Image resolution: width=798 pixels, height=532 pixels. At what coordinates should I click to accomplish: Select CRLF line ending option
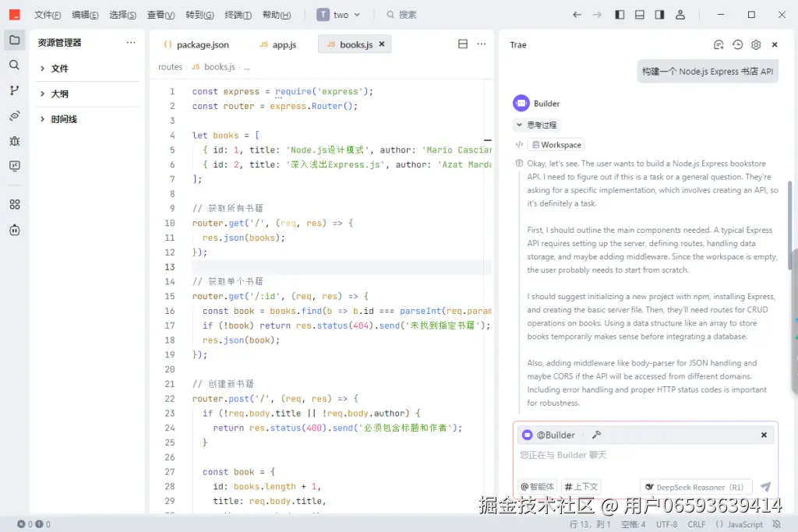[x=696, y=524]
